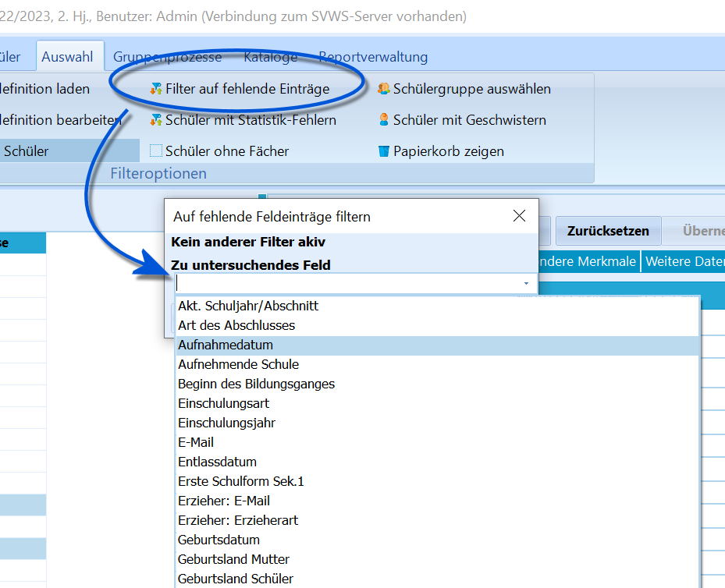The height and width of the screenshot is (588, 725).
Task: Expand the Zu untersuchendes Feld dropdown arrow
Action: pyautogui.click(x=526, y=283)
